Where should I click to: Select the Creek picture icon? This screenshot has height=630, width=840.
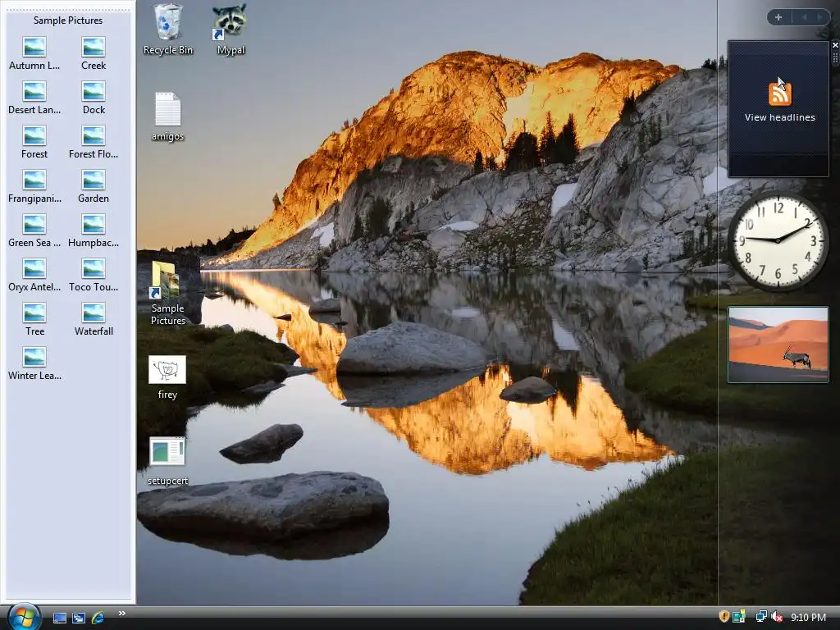(x=94, y=53)
